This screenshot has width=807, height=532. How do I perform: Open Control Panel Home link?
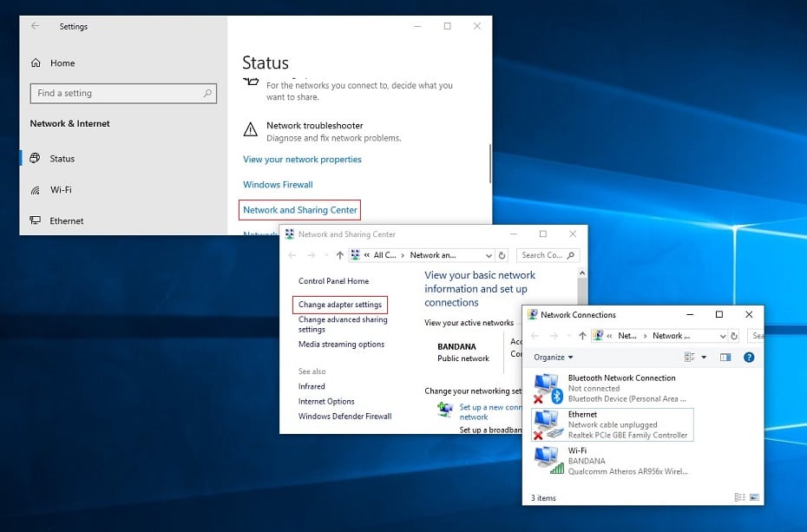(x=333, y=281)
